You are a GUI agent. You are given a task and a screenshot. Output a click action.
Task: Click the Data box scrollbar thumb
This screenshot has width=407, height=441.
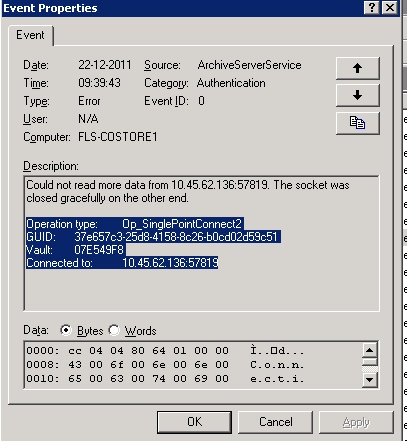pos(370,362)
